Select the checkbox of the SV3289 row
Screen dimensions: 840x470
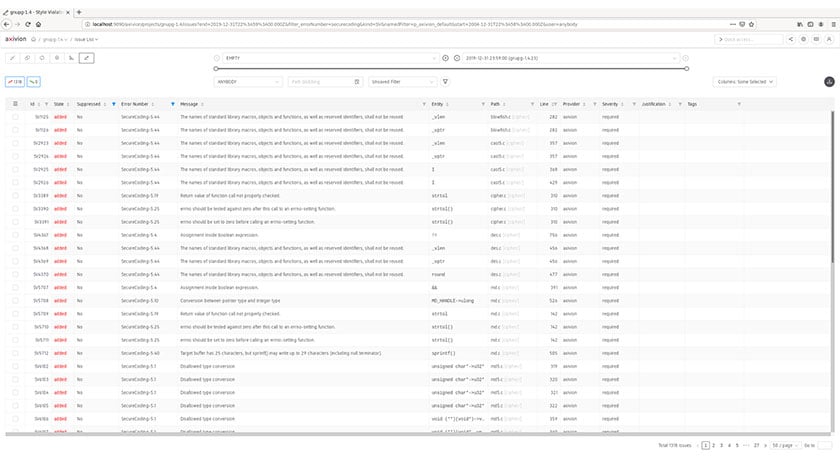click(15, 195)
